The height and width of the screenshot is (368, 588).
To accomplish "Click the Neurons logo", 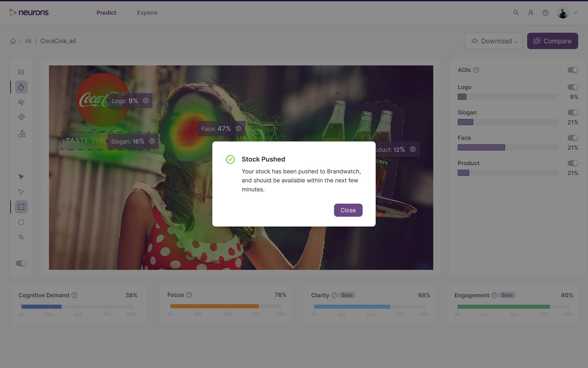I will pyautogui.click(x=29, y=13).
